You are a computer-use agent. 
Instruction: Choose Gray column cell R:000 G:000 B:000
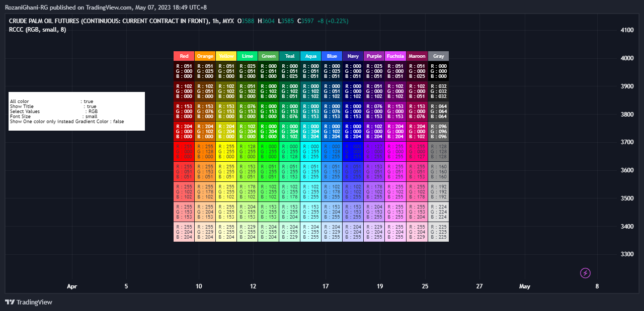coord(438,71)
